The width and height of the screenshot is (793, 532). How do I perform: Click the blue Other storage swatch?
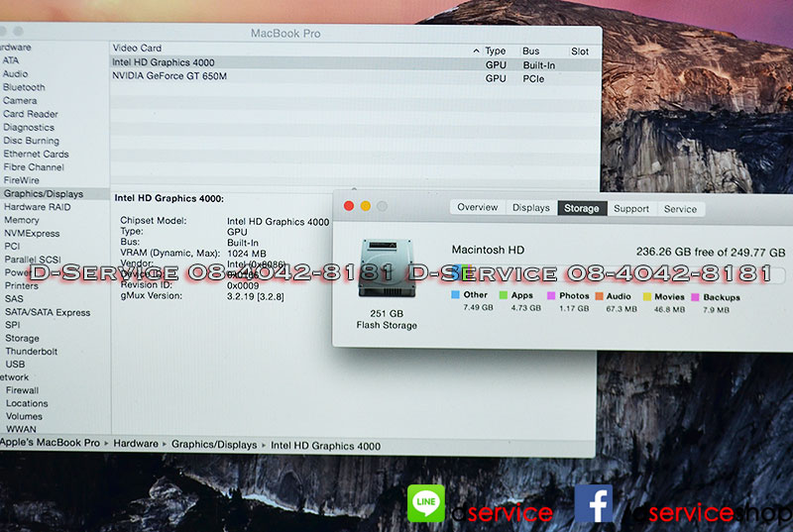(x=455, y=294)
